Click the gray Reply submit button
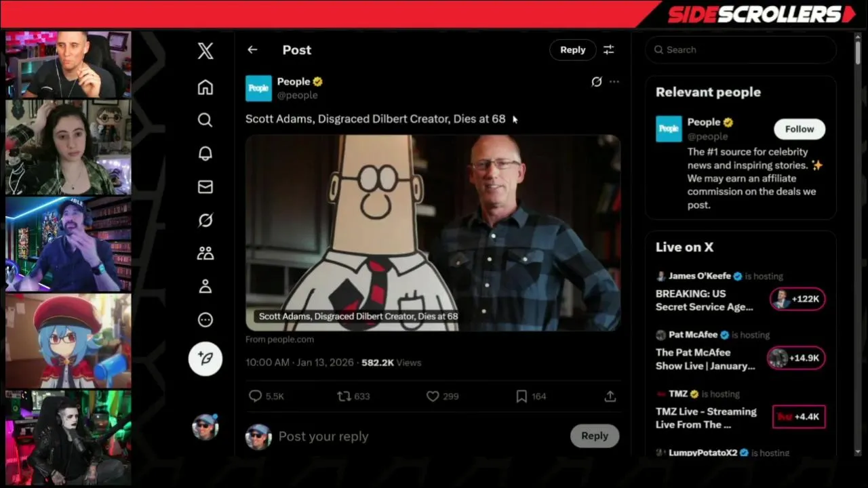 pos(595,436)
